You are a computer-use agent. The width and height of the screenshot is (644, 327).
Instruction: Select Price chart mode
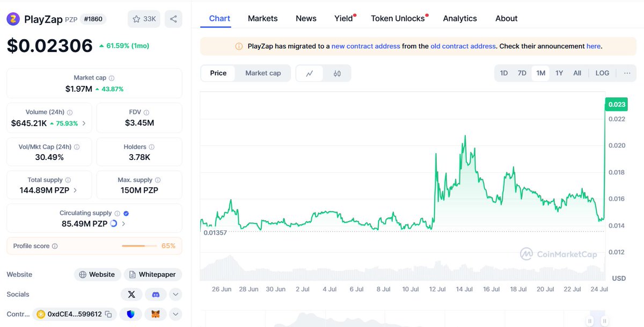pos(218,73)
